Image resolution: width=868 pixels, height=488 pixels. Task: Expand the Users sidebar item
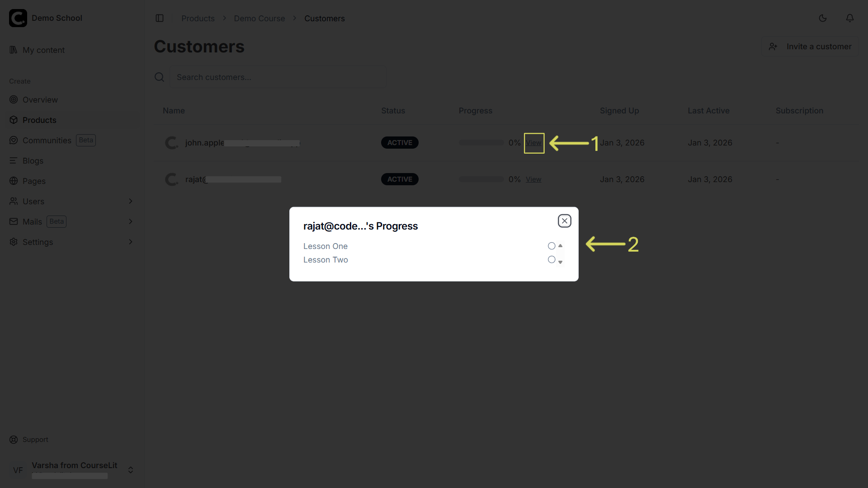[131, 201]
